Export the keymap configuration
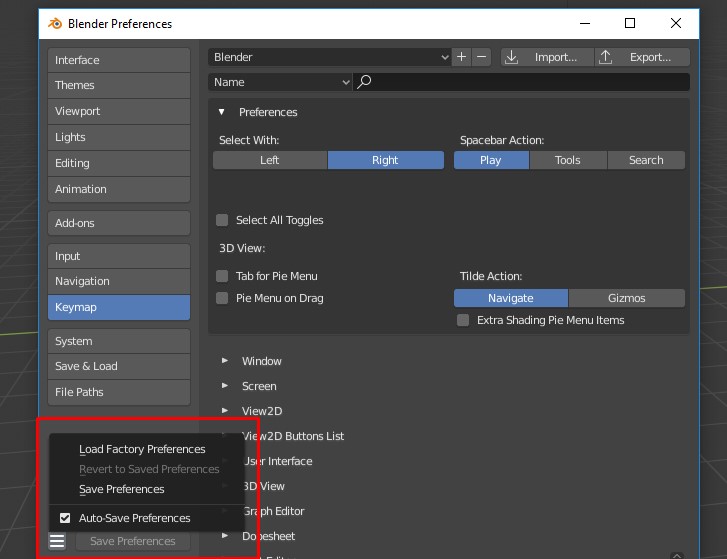This screenshot has height=559, width=727. point(642,57)
